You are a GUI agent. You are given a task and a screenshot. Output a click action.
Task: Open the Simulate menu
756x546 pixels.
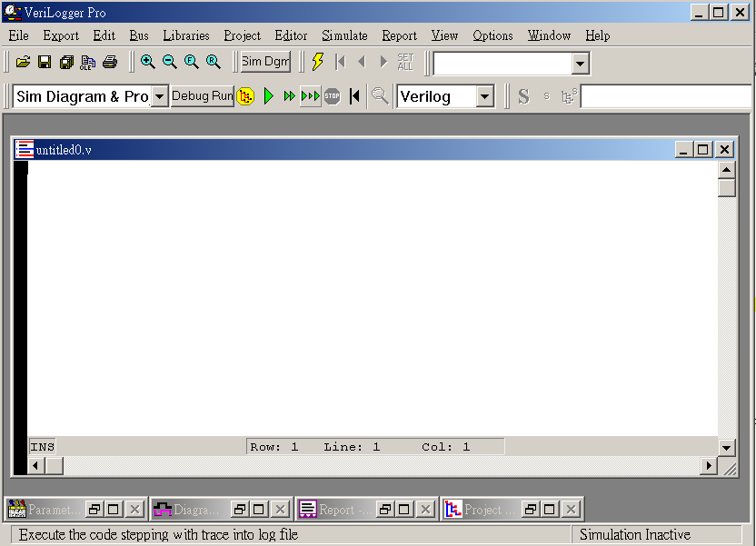point(344,35)
